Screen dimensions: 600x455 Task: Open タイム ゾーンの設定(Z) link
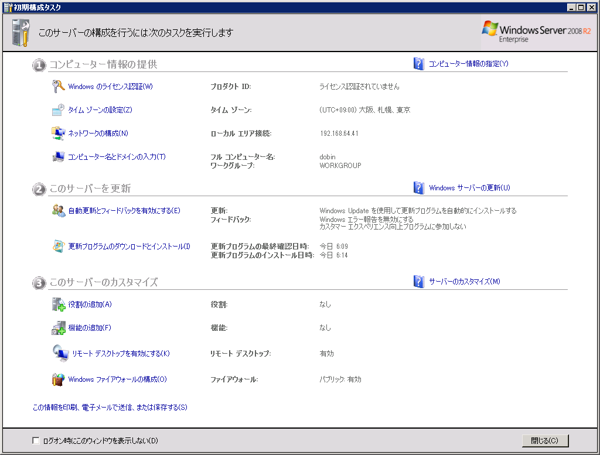pos(100,110)
